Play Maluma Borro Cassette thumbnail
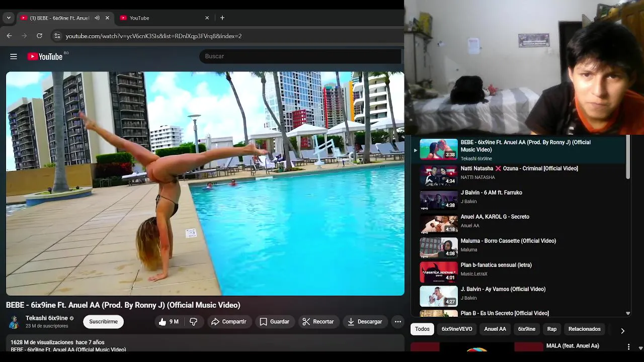The width and height of the screenshot is (644, 362). click(439, 247)
